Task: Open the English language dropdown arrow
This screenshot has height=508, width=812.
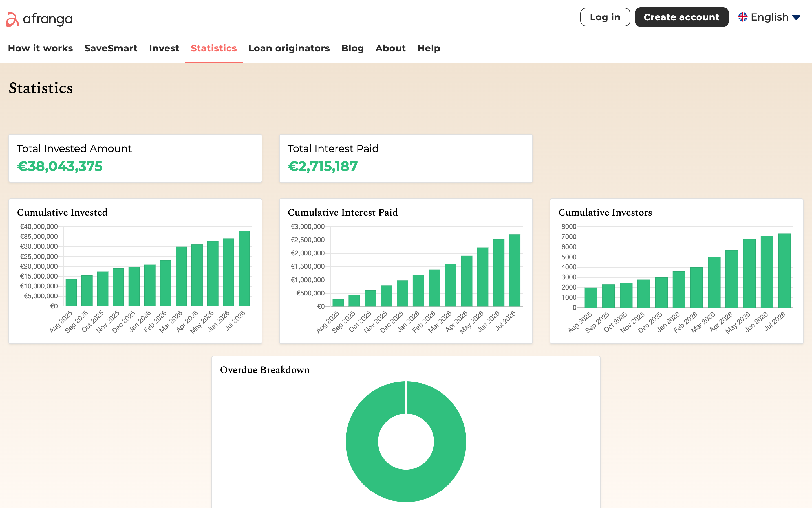Action: pos(796,17)
